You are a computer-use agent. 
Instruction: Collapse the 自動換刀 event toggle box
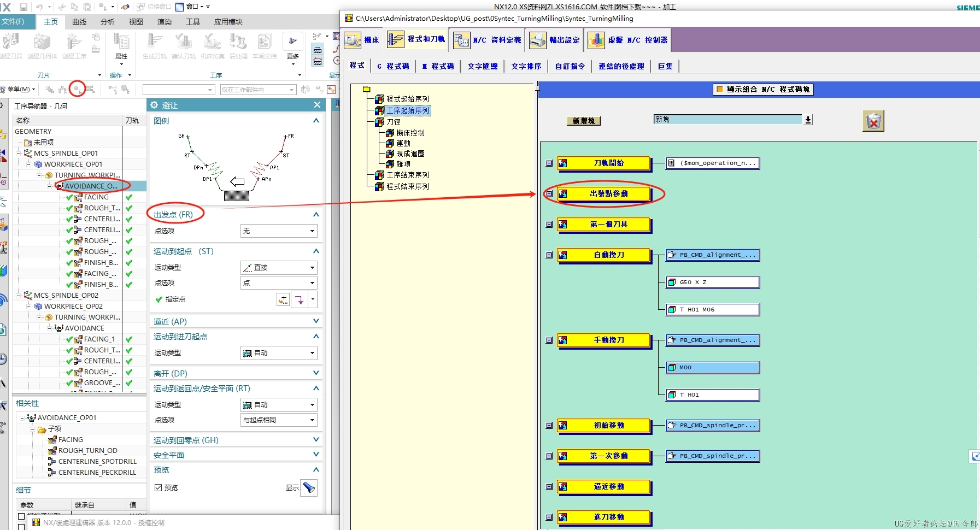point(549,255)
